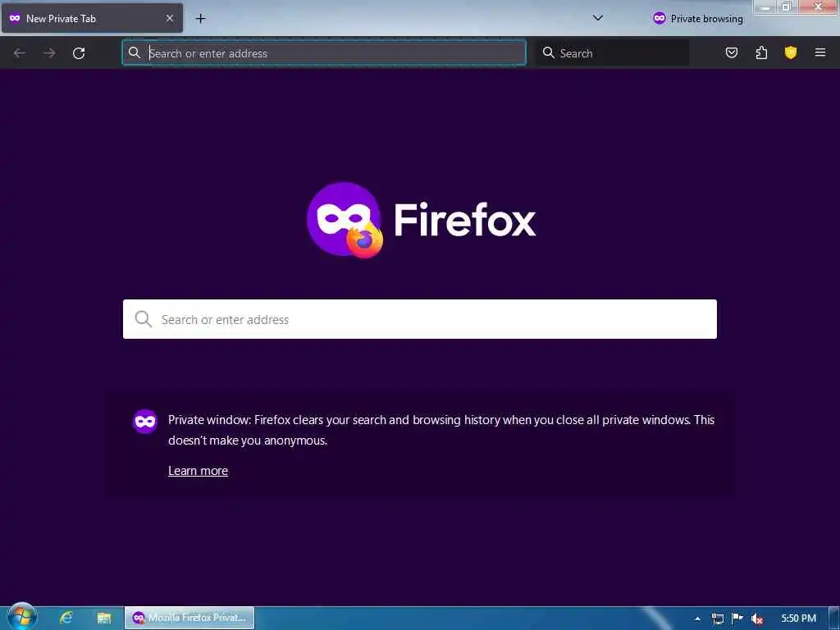Launch Internet Explorer from taskbar
The image size is (840, 630).
(x=66, y=618)
